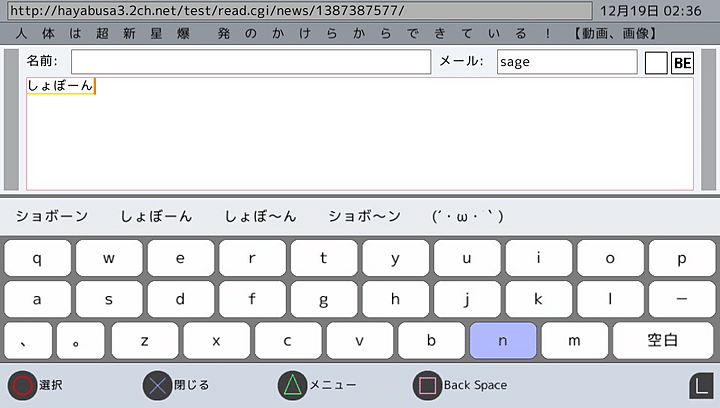Toggle the empty checkbox beside BE
The image size is (720, 408).
pyautogui.click(x=656, y=63)
